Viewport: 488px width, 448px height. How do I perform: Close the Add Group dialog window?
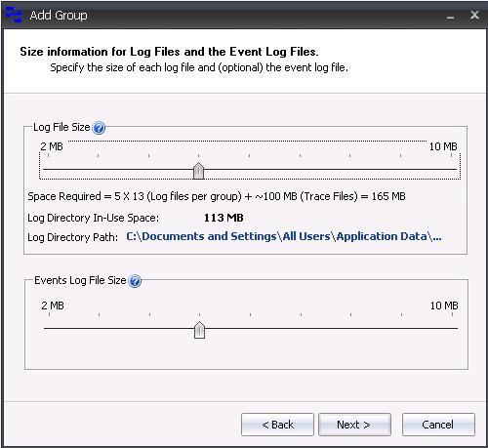tap(474, 15)
